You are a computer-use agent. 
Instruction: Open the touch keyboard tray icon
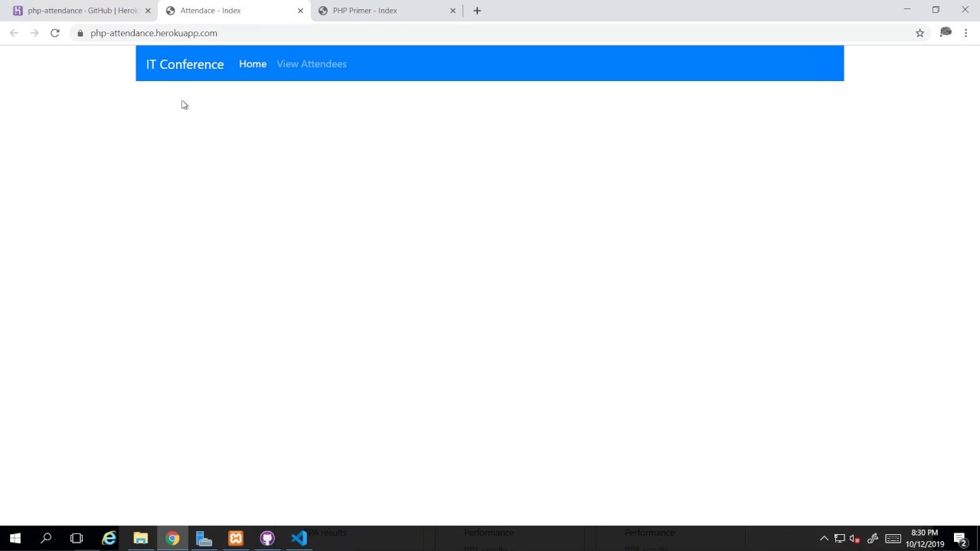point(893,539)
